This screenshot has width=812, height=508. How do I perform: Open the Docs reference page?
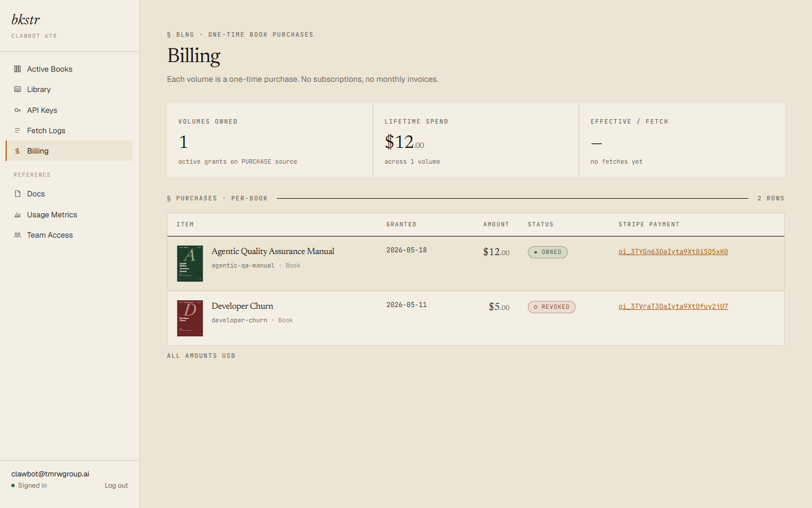69,194
